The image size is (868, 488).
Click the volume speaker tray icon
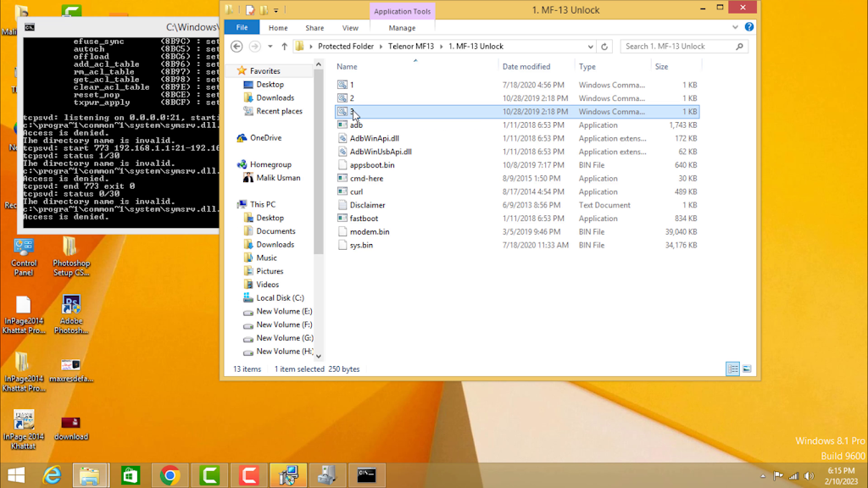pos(810,476)
